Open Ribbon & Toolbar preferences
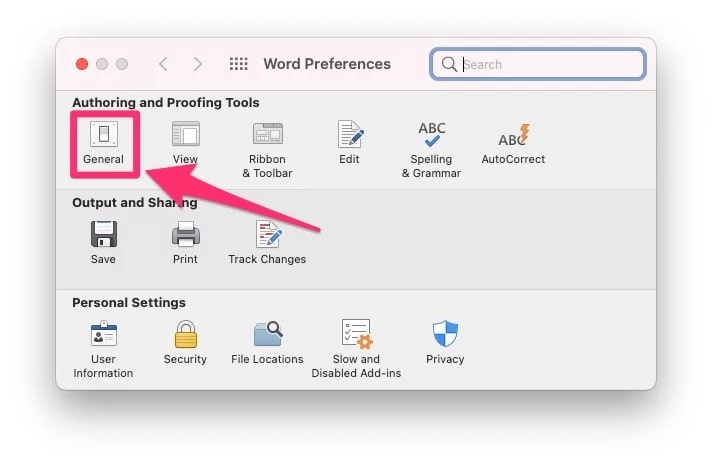 (267, 150)
